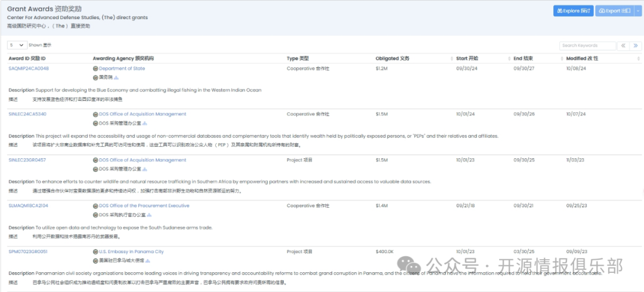
Task: Click start date 09/21/18
Action: 465,206
